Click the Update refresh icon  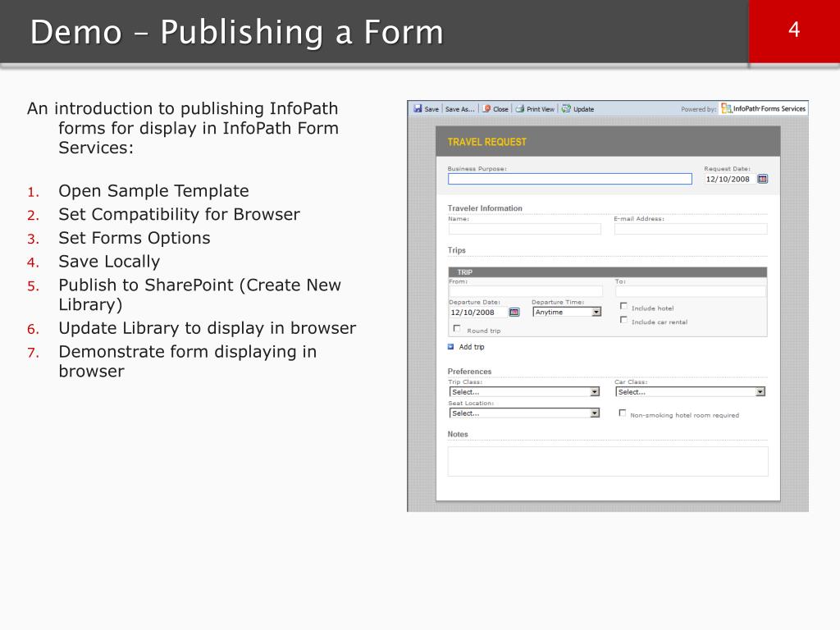point(566,109)
